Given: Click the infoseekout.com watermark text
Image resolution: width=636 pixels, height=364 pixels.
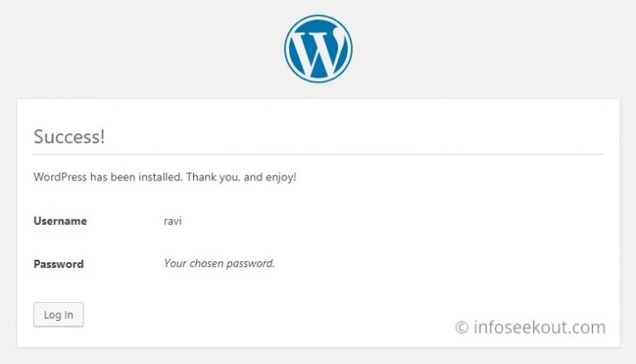Looking at the screenshot, I should coord(539,327).
